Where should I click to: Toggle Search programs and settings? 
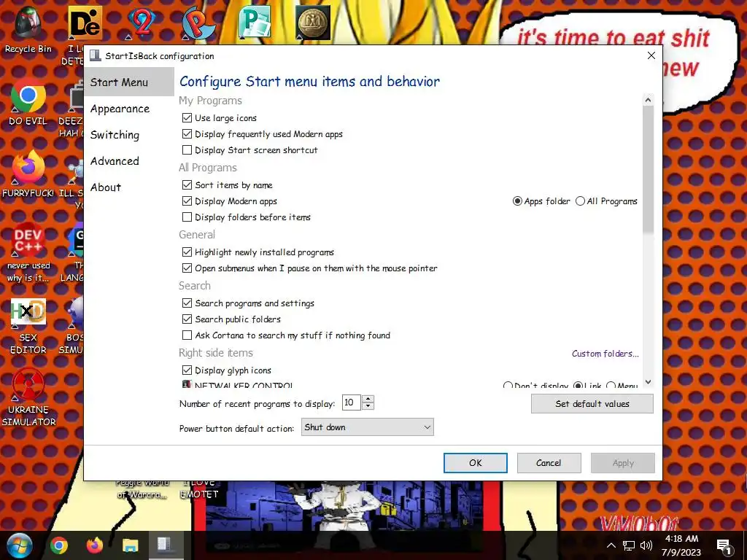point(187,303)
